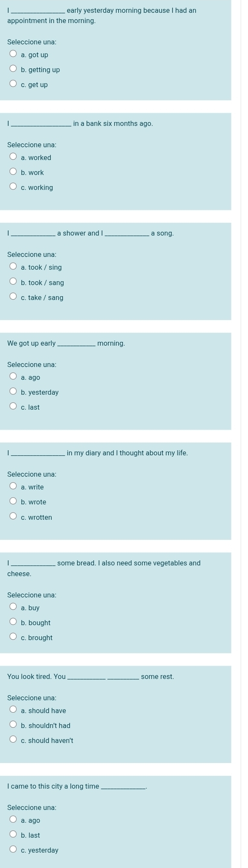Viewport: 248px width, 868px height.
Task: Select "a. got up" radio option
Action: 14,55
